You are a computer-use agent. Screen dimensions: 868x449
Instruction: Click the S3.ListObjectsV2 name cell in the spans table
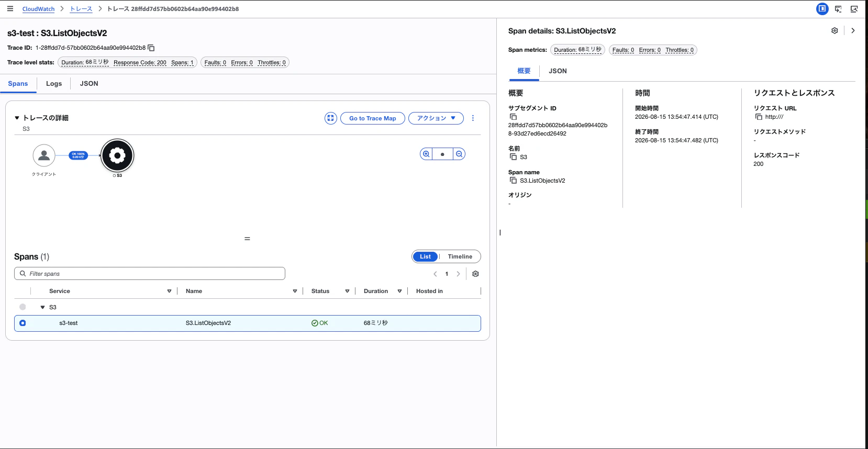point(208,323)
